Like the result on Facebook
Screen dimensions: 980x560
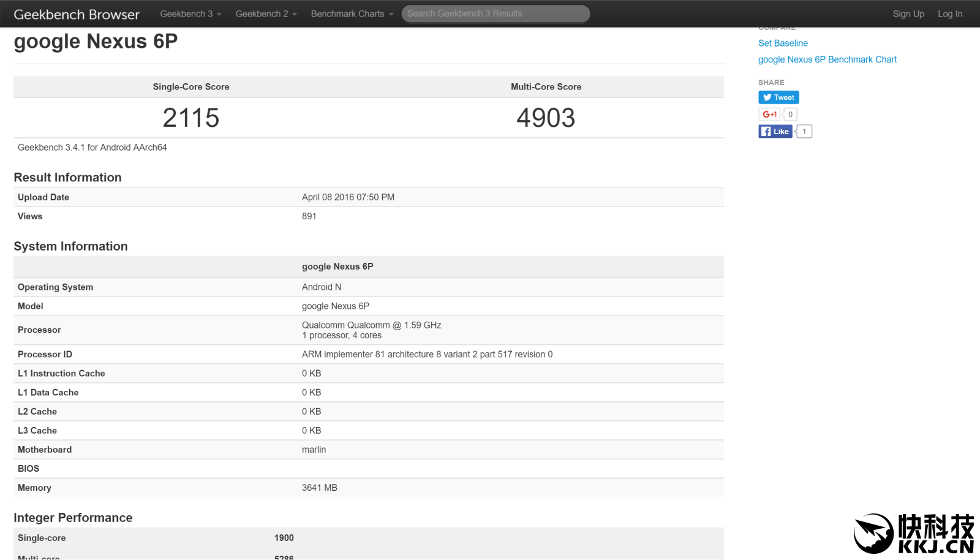pos(775,131)
